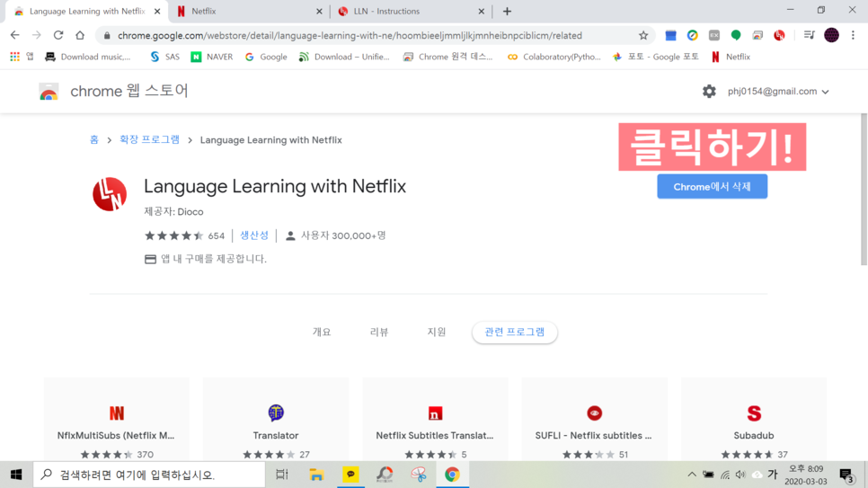This screenshot has width=868, height=488.
Task: Open the scissors snipping app on taskbar
Action: (x=419, y=475)
